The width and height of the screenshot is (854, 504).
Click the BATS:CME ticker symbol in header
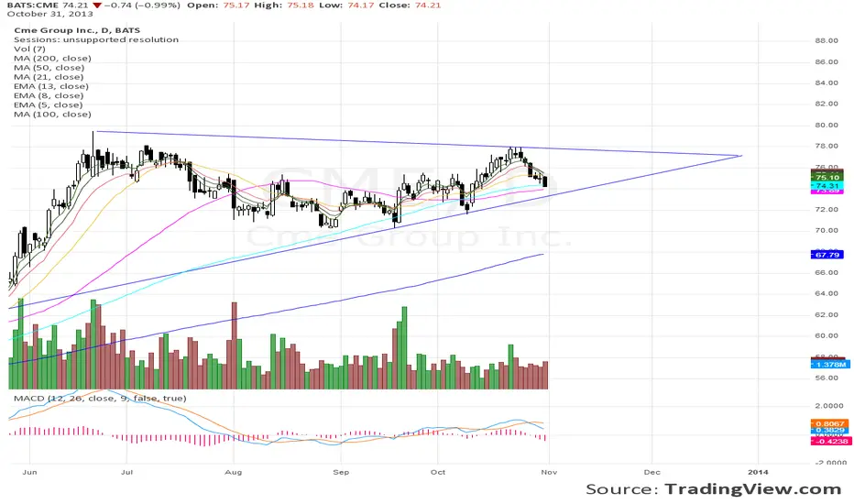point(32,5)
